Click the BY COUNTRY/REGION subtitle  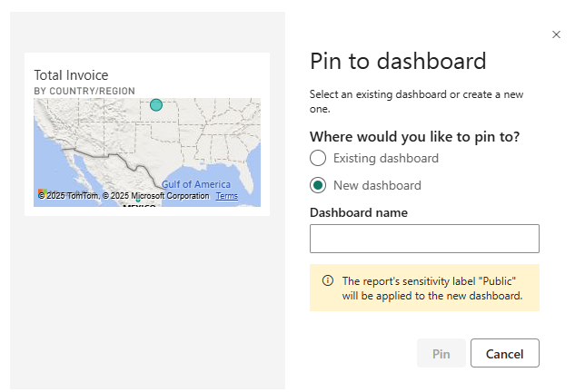click(x=84, y=91)
